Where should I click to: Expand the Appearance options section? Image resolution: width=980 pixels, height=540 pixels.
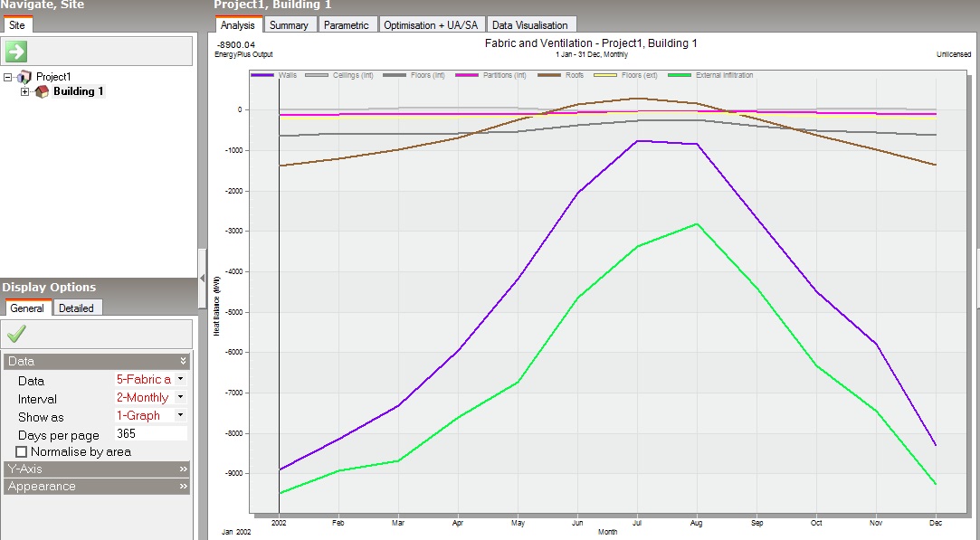point(97,487)
